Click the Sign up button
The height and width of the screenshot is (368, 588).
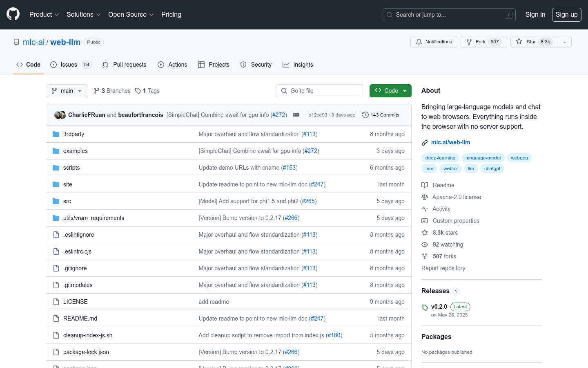click(x=567, y=15)
